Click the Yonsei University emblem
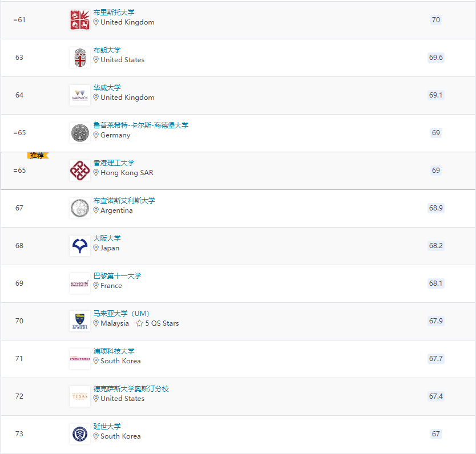 coord(79,434)
